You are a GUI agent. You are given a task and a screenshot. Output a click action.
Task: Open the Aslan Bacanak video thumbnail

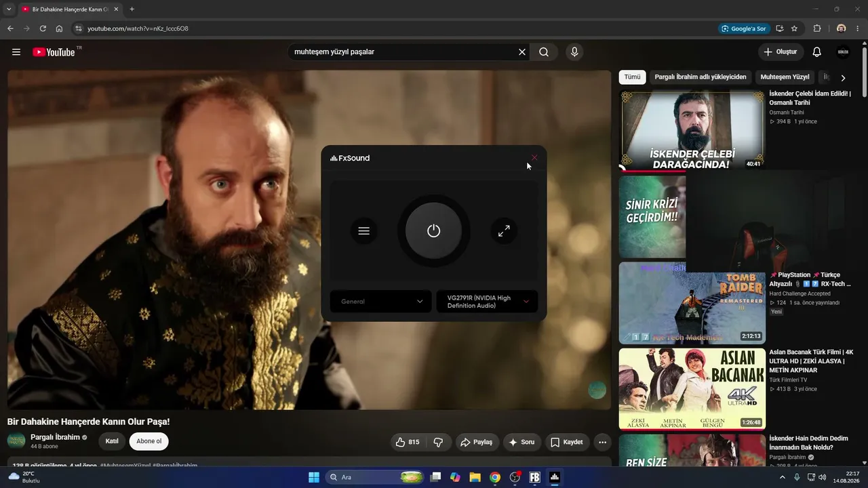pos(692,389)
